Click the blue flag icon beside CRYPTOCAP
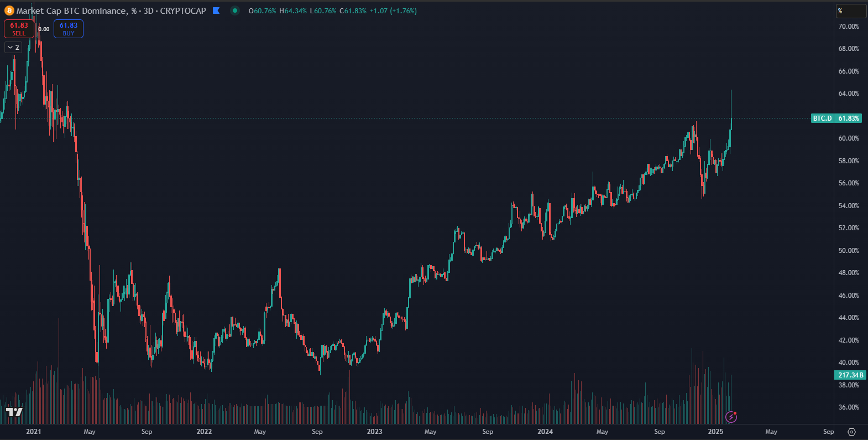The height and width of the screenshot is (440, 868). point(216,11)
